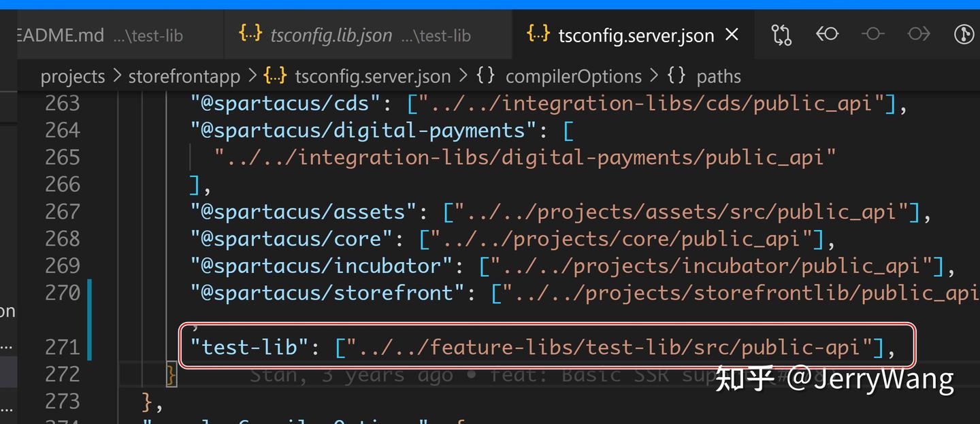Viewport: 980px width, 424px height.
Task: Click the toggle commit marker icon
Action: 873,34
